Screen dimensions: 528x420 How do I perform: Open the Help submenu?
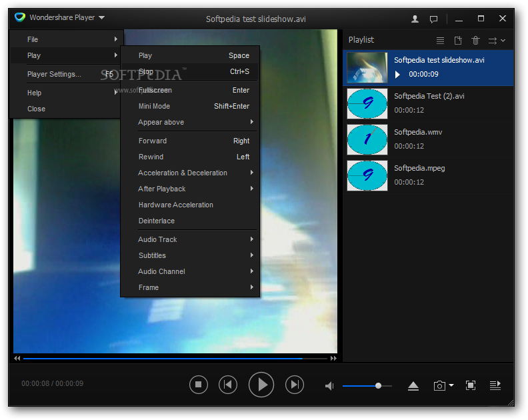point(66,93)
